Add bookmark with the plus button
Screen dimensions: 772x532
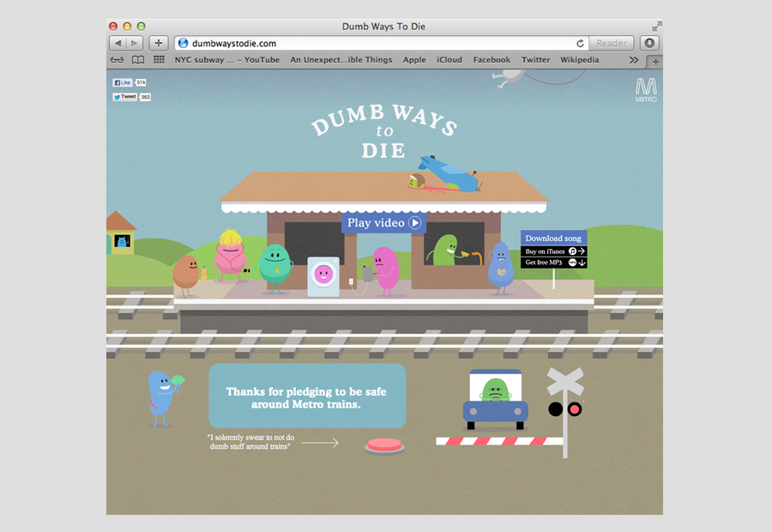(x=159, y=44)
